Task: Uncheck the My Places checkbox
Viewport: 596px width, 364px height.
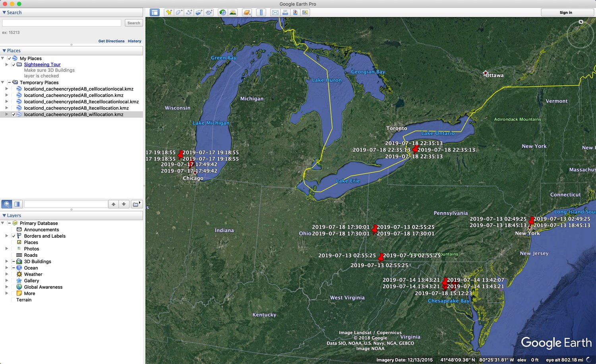Action: 9,58
